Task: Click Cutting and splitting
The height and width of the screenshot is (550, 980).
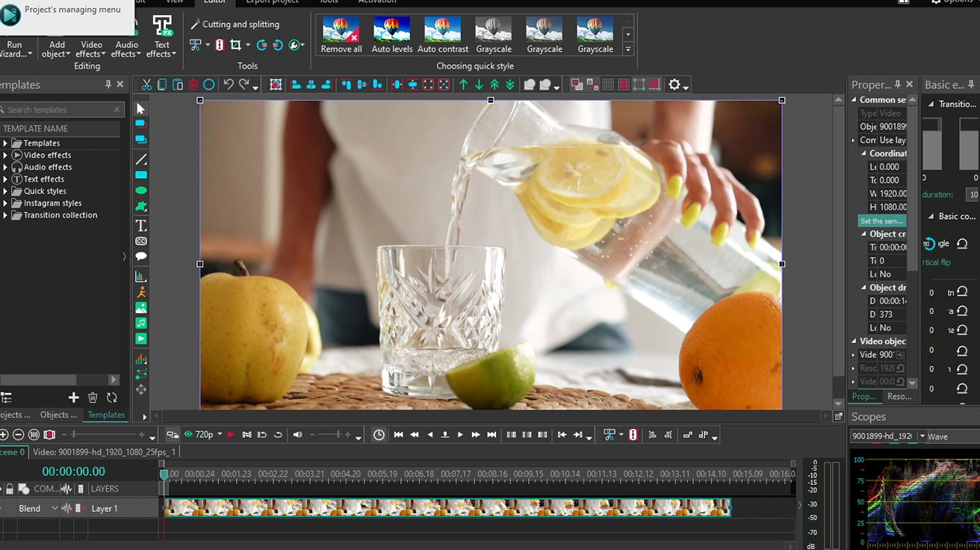Action: tap(235, 24)
